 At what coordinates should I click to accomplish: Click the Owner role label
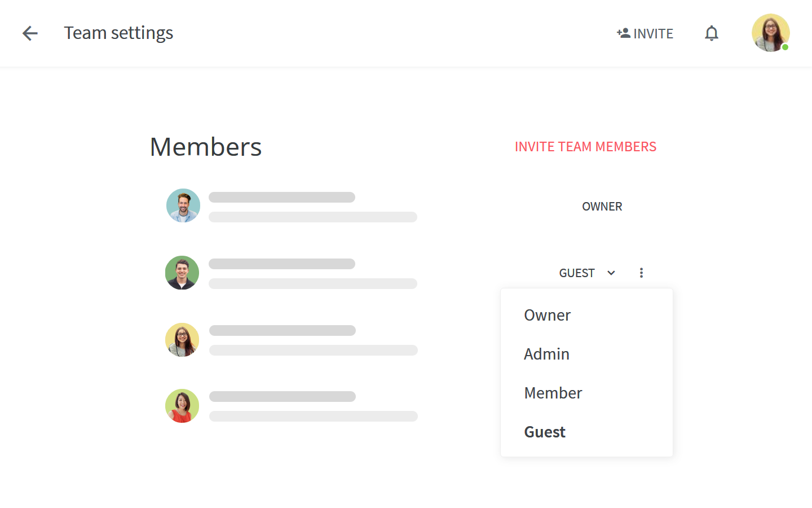pyautogui.click(x=602, y=207)
